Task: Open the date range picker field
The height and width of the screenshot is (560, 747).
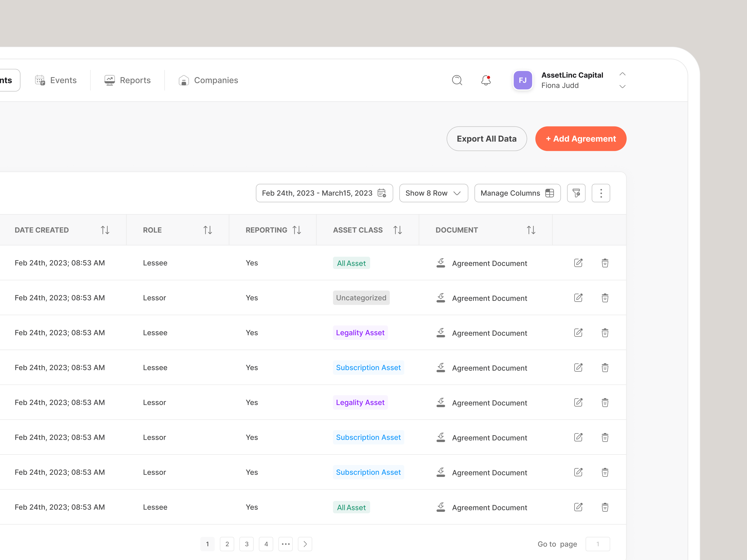Action: (x=324, y=193)
